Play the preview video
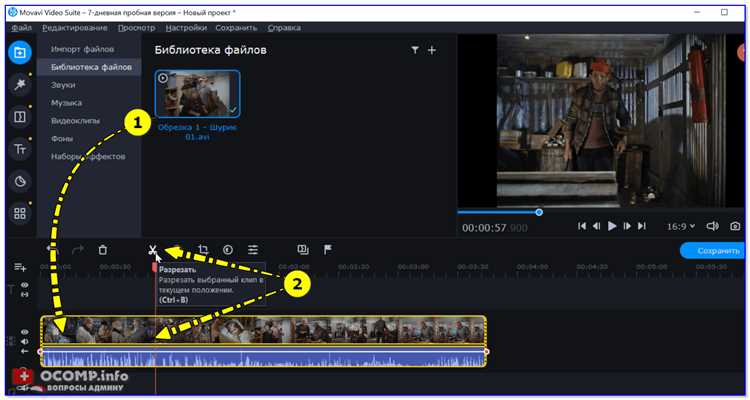The width and height of the screenshot is (750, 400). pos(612,226)
